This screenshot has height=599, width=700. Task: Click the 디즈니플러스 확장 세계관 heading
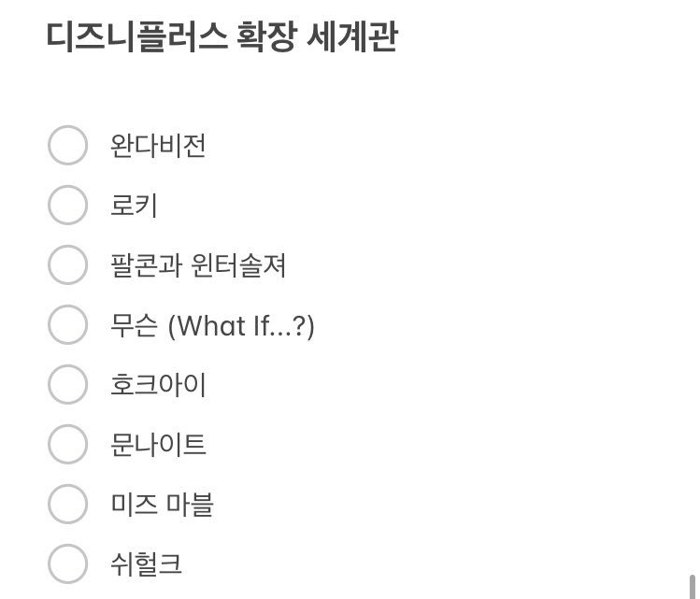coord(221,38)
